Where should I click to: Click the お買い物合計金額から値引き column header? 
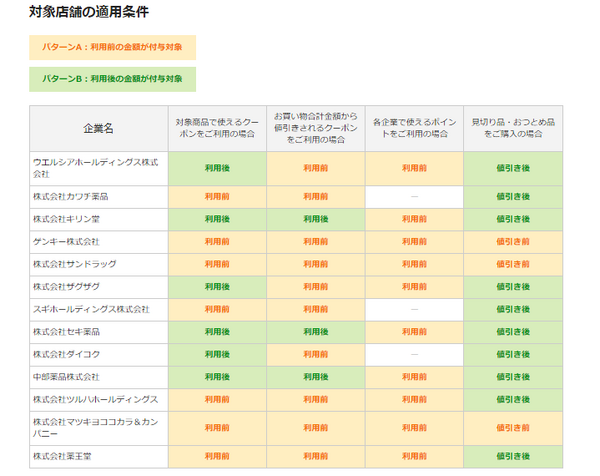coord(316,129)
